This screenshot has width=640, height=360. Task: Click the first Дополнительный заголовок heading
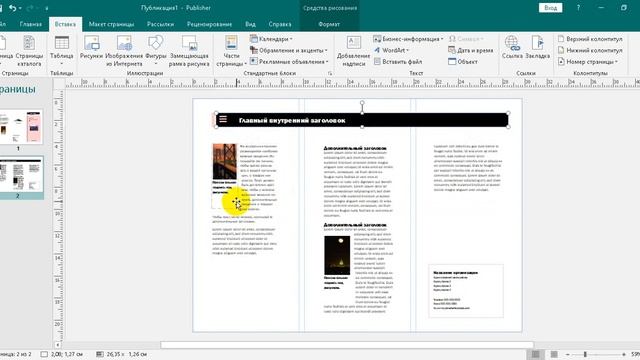[355, 148]
